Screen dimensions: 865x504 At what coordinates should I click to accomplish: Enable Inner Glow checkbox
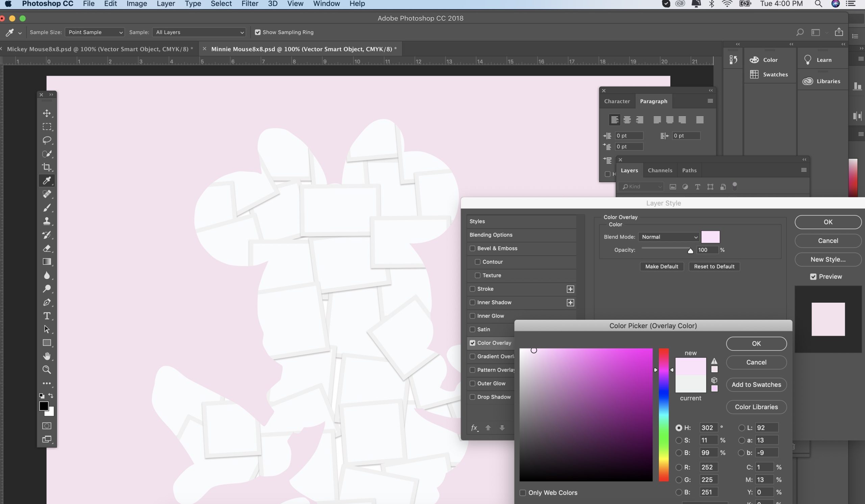[472, 316]
